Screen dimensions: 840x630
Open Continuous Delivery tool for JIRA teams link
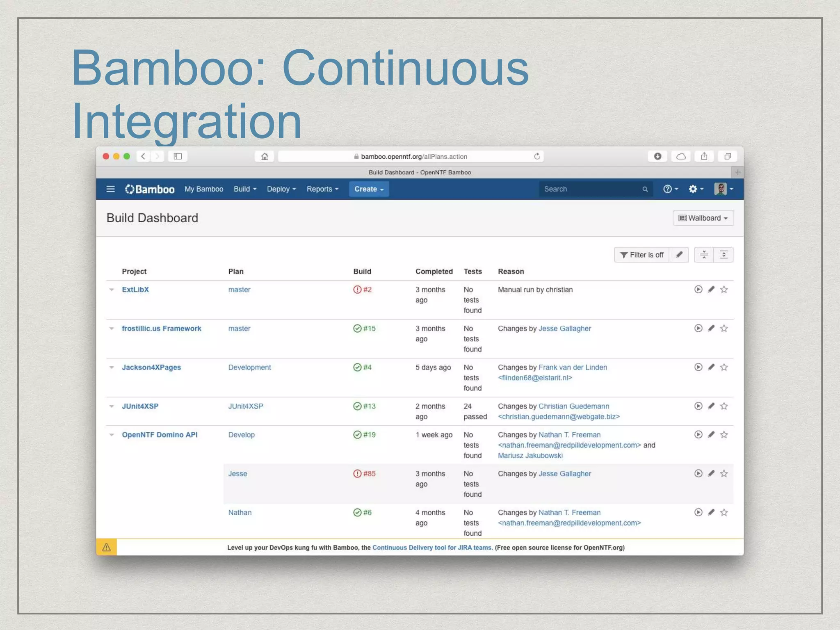(x=432, y=548)
